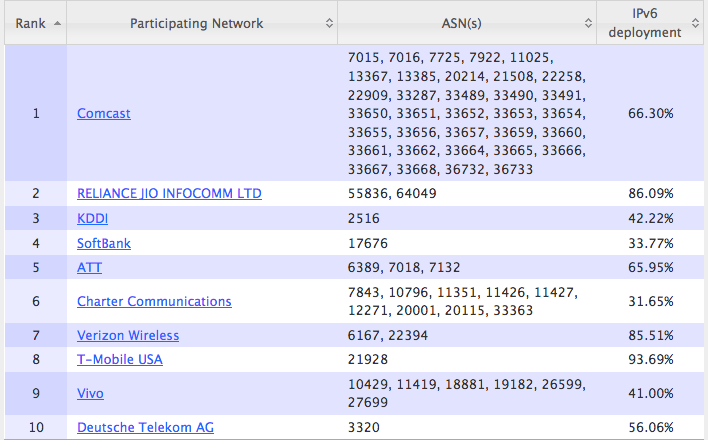Click the 93.69% IPv6 deployment cell

tap(650, 360)
